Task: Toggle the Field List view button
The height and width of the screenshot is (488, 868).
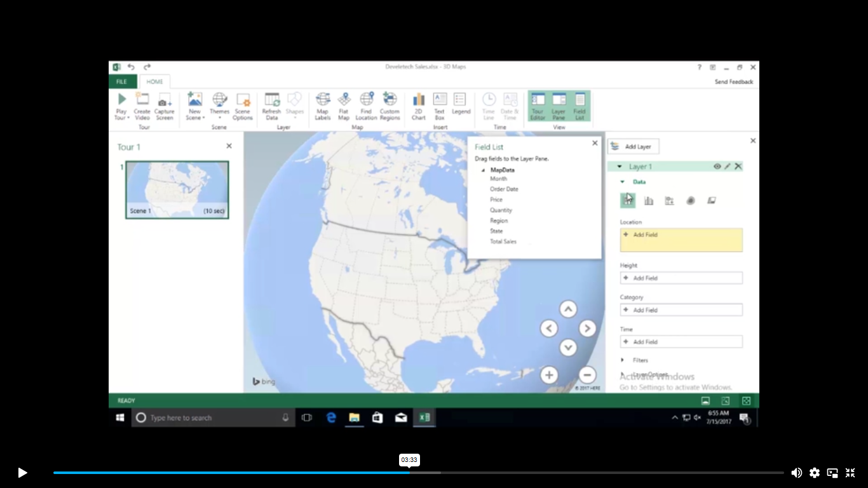Action: pos(580,105)
